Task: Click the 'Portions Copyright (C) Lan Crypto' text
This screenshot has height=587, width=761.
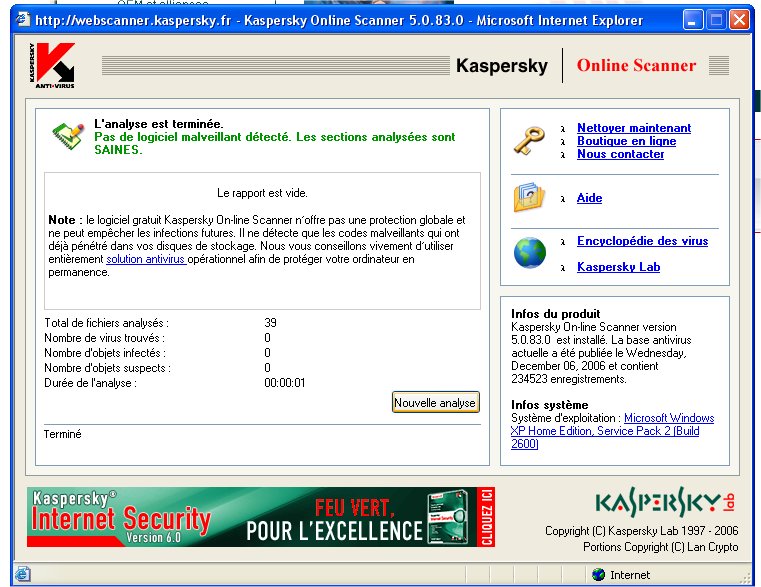Action: tap(661, 547)
